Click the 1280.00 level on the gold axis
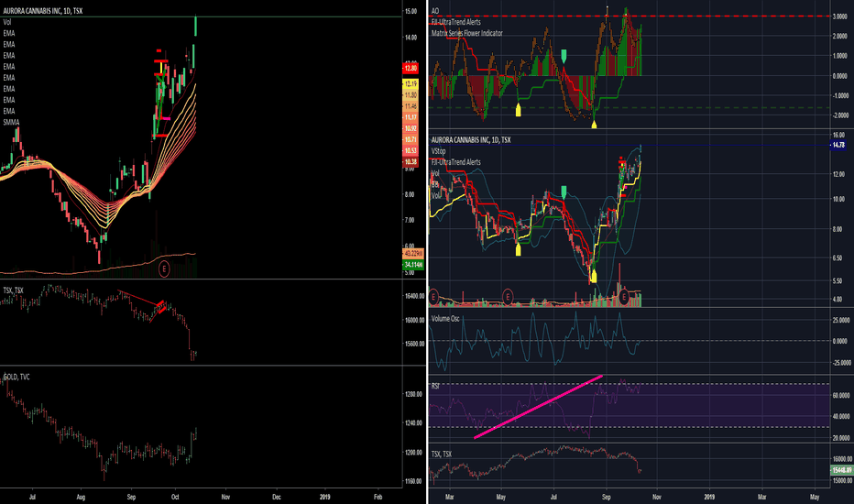Image resolution: width=854 pixels, height=504 pixels. (x=414, y=394)
